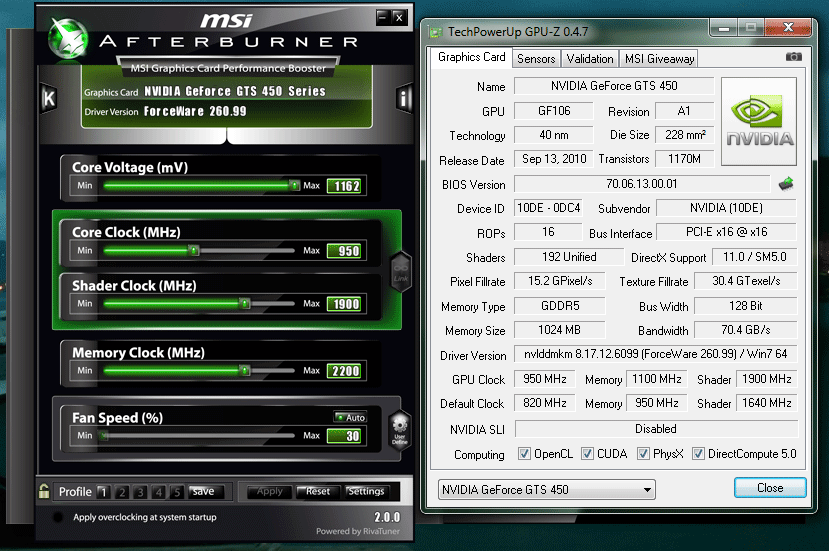The height and width of the screenshot is (551, 829).
Task: Click the Kombustor K button
Action: coord(48,98)
